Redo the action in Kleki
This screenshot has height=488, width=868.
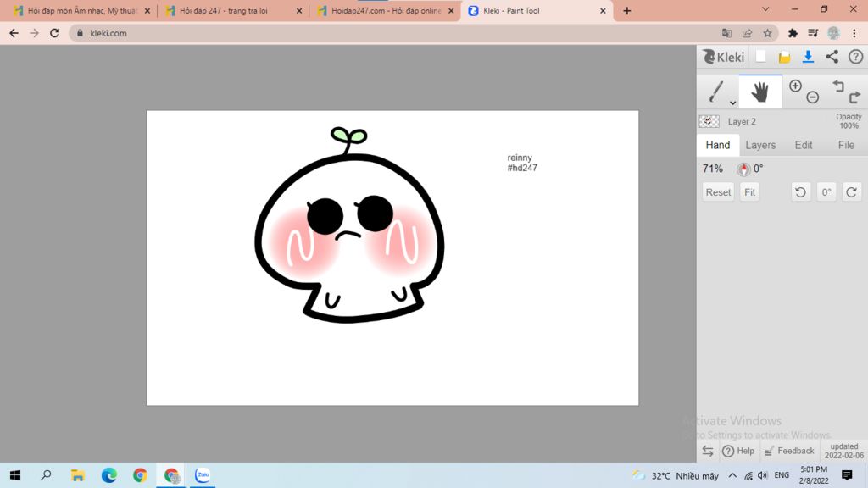(854, 97)
